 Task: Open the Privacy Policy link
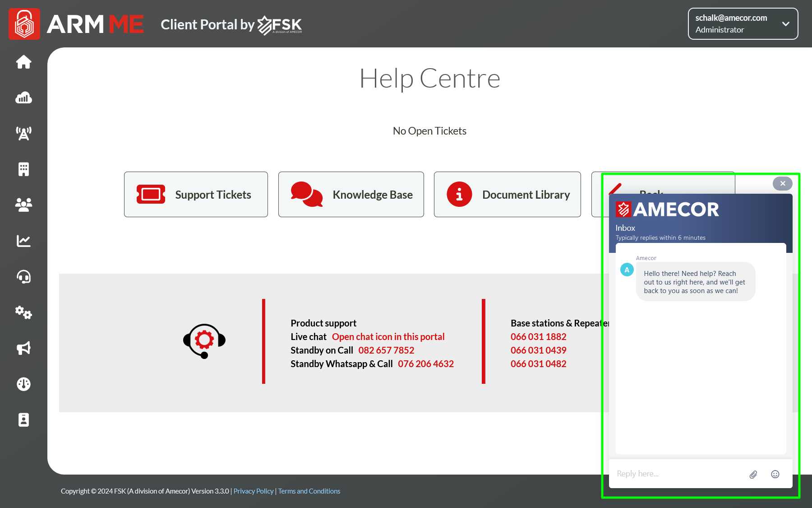tap(253, 491)
